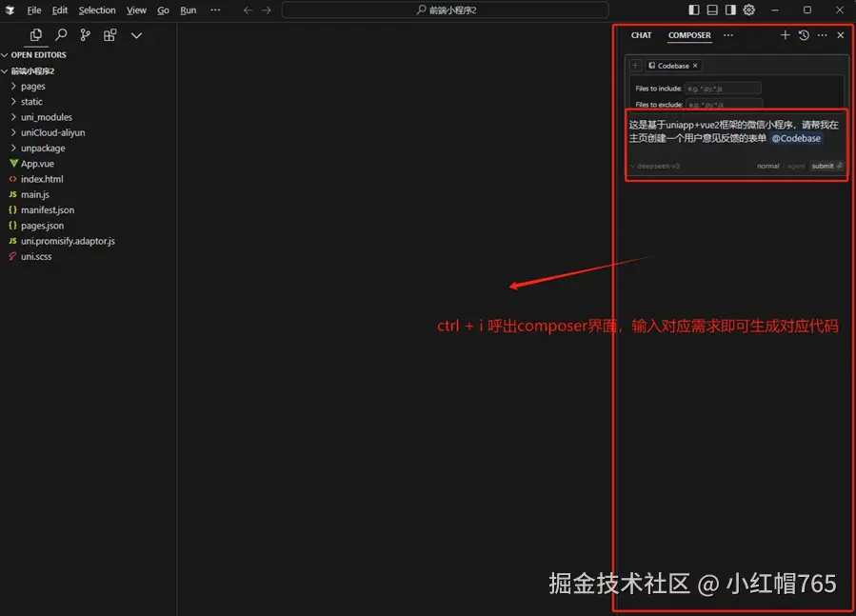
Task: Toggle the right AI pane layout icon
Action: click(x=730, y=10)
